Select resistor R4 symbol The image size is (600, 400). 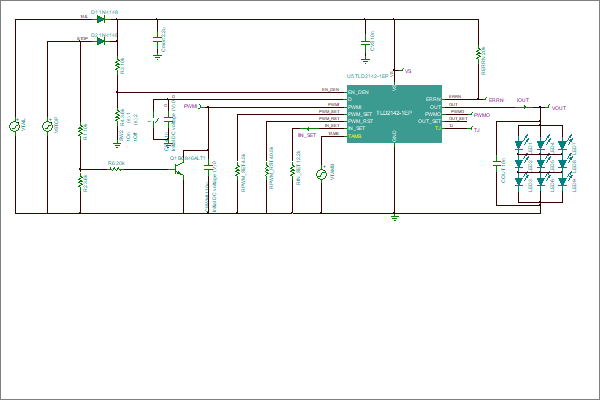coord(117,116)
